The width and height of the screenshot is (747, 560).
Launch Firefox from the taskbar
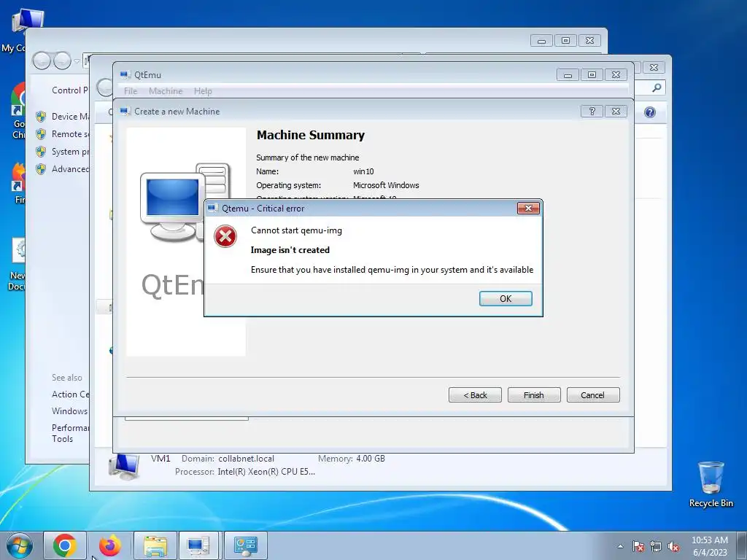[110, 545]
